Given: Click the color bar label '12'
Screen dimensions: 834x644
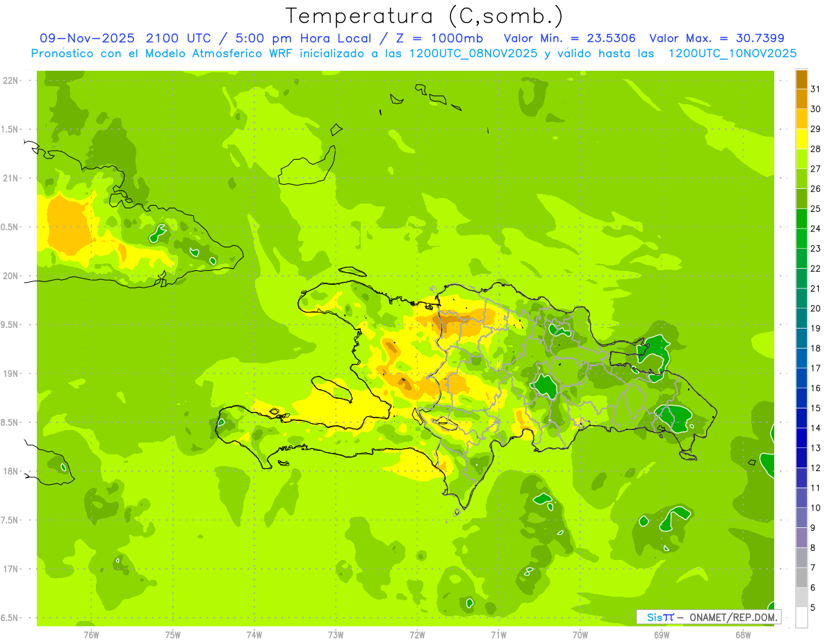Looking at the screenshot, I should [816, 468].
